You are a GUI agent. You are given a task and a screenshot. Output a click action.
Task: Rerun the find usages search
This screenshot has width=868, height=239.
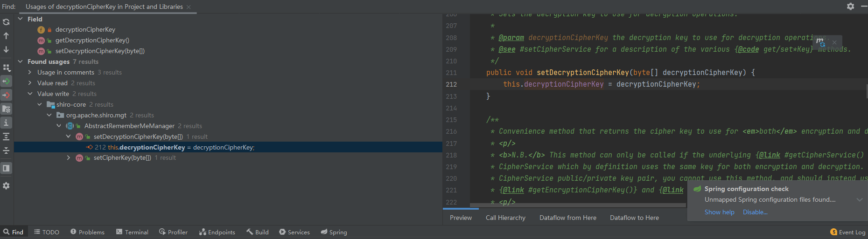[x=6, y=22]
